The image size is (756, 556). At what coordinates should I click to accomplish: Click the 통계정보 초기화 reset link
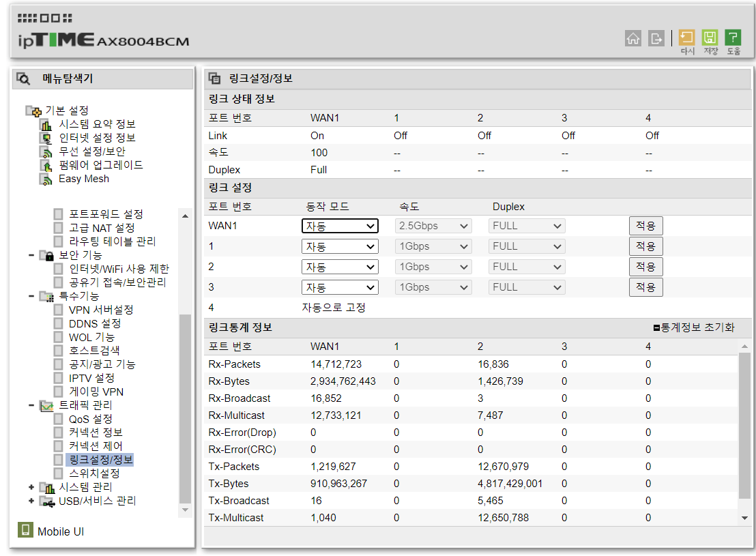coord(694,328)
